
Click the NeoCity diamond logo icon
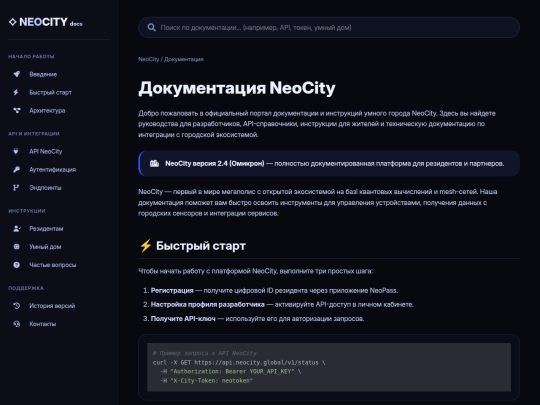12,22
